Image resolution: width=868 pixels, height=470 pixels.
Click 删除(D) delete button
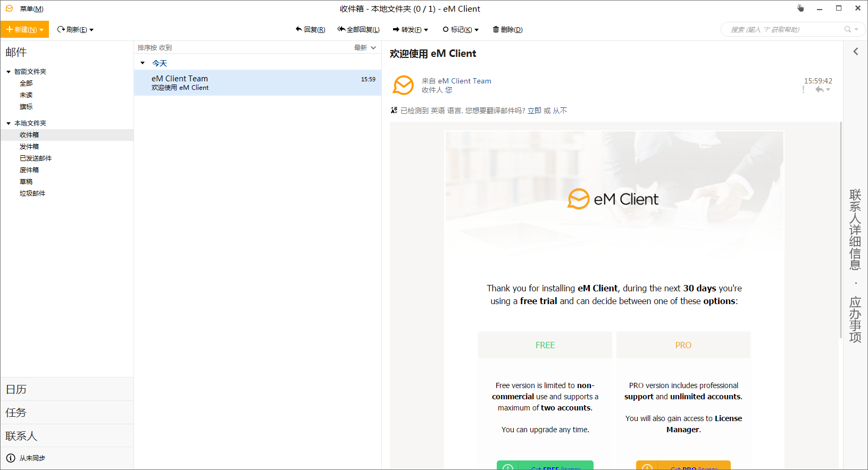point(508,30)
